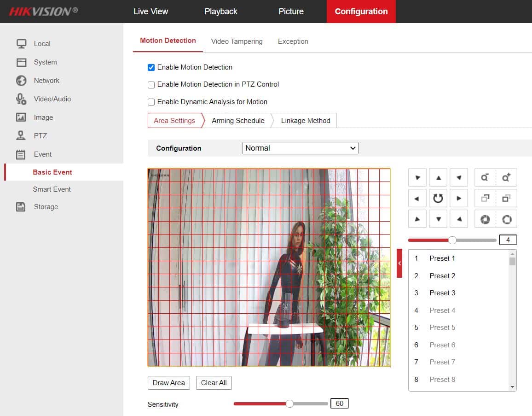
Task: Enable Motion Detection in PTZ Control
Action: point(151,85)
